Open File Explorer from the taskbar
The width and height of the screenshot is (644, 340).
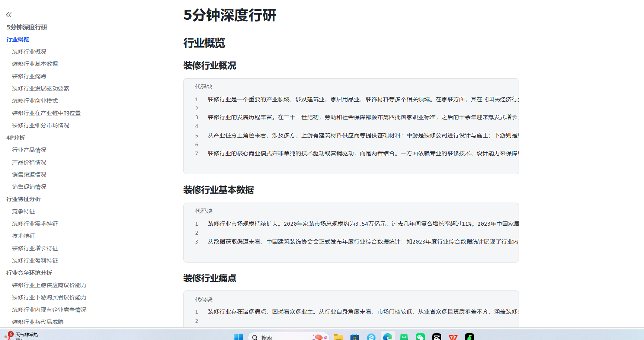[x=338, y=337]
